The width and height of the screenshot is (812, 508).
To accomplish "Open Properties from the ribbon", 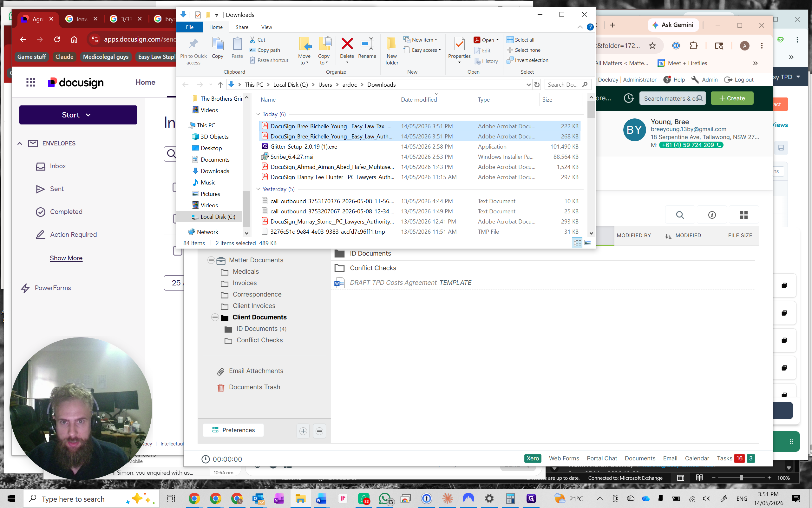I will [459, 50].
